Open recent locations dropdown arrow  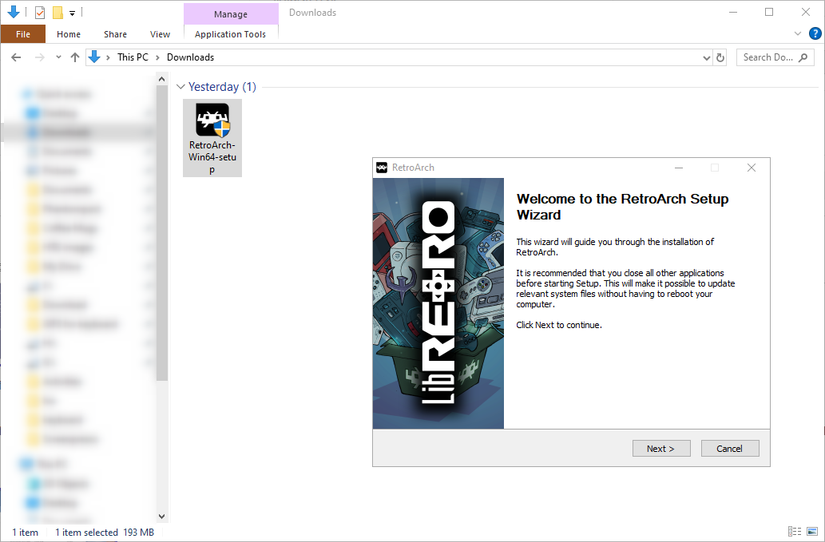pyautogui.click(x=58, y=57)
